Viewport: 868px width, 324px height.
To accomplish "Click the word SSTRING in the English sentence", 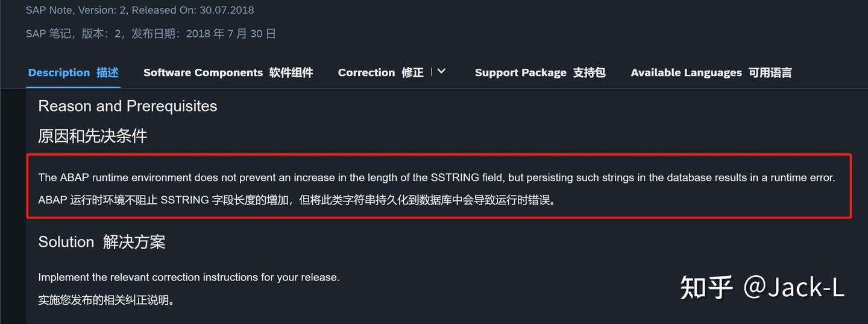I will (x=455, y=177).
